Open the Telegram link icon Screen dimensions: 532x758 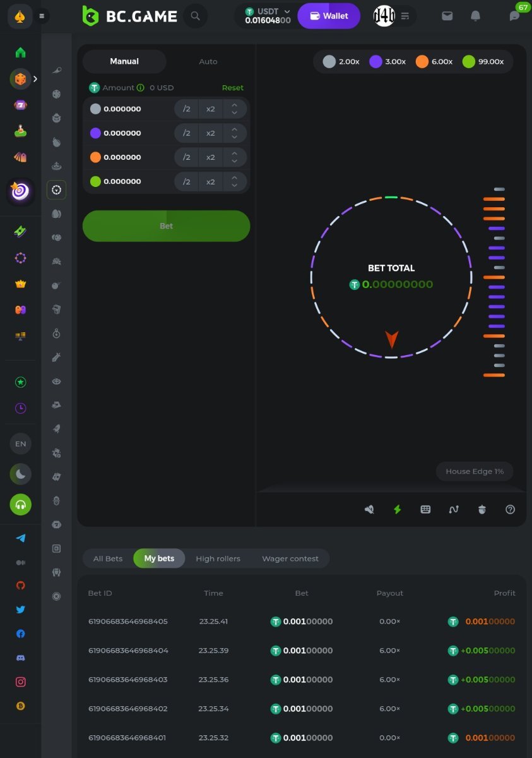(x=21, y=538)
